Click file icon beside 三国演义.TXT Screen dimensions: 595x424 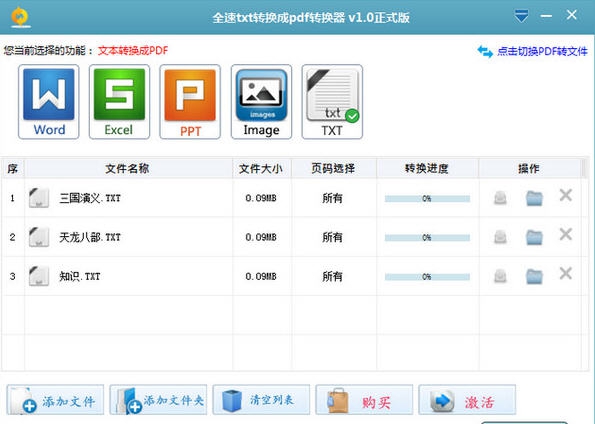coord(39,198)
